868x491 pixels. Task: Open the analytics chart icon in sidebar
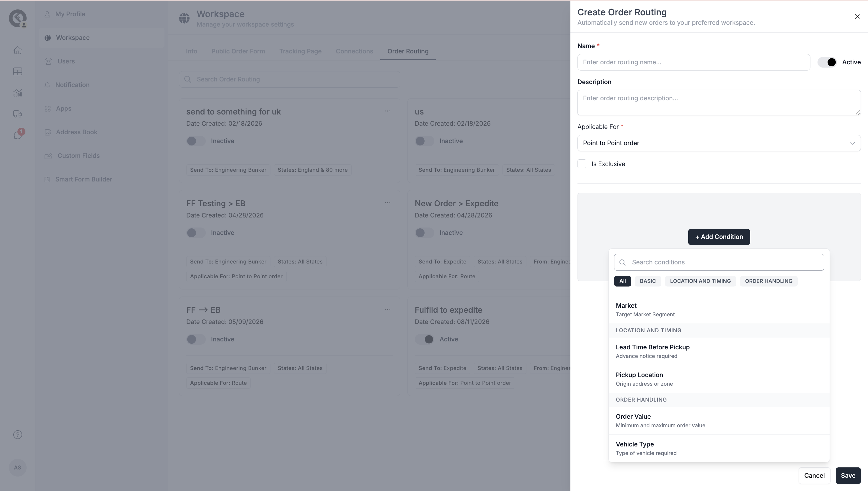click(x=17, y=93)
